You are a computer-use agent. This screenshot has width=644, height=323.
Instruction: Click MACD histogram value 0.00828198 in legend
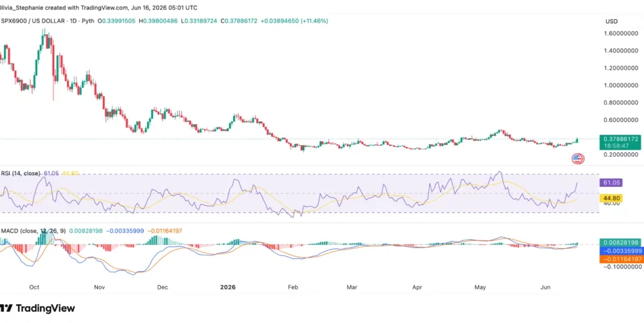point(86,231)
